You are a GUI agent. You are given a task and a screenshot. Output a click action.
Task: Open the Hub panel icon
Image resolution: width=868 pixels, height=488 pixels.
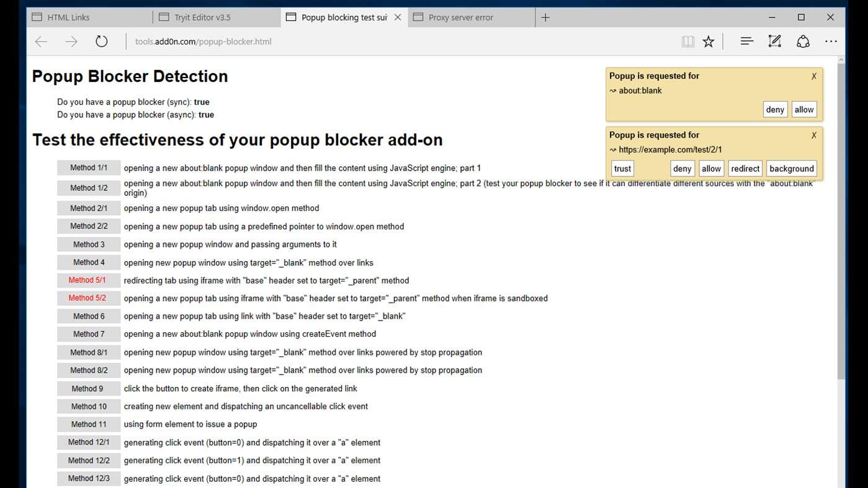(747, 42)
